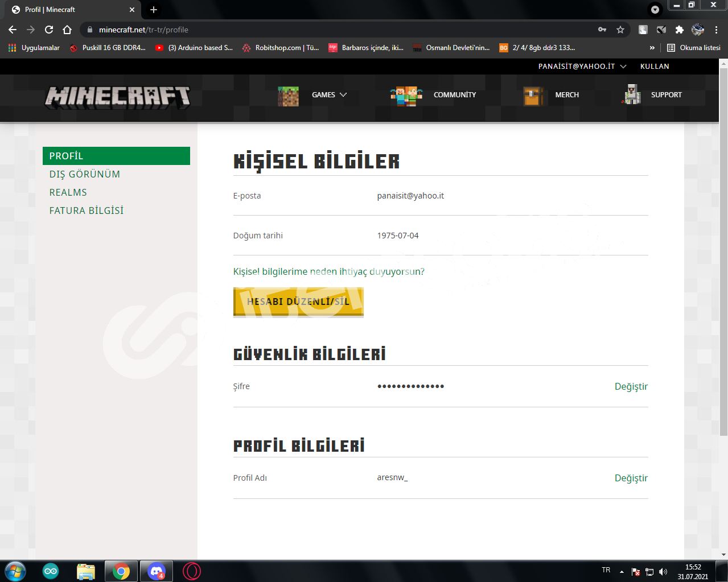728x582 pixels.
Task: Open Okuma listesi reading list
Action: [x=694, y=48]
